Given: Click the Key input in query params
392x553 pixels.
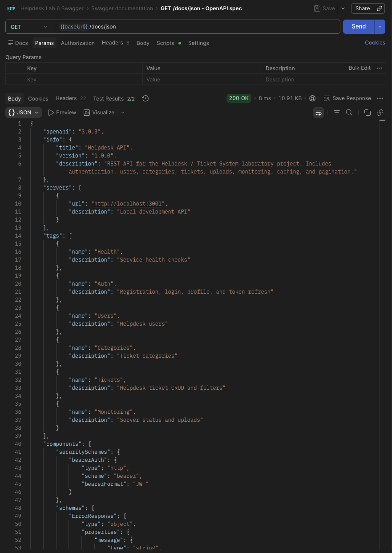Looking at the screenshot, I should [x=82, y=80].
